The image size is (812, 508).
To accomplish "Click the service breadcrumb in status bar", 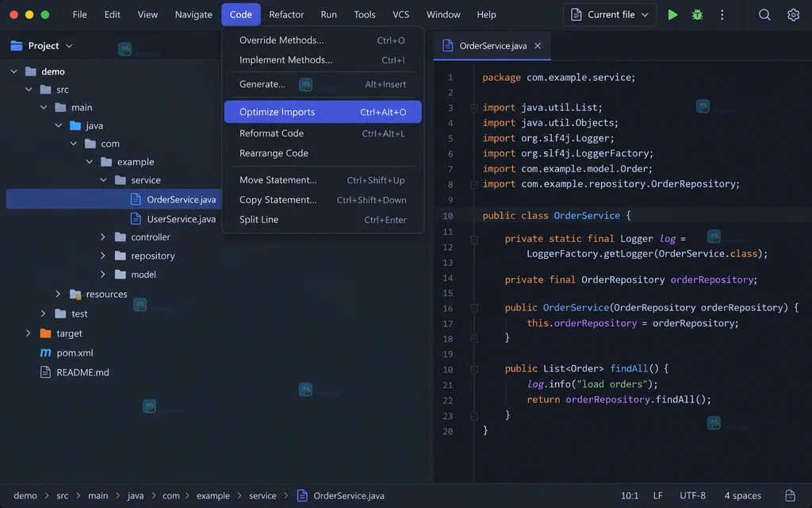I will [x=262, y=495].
